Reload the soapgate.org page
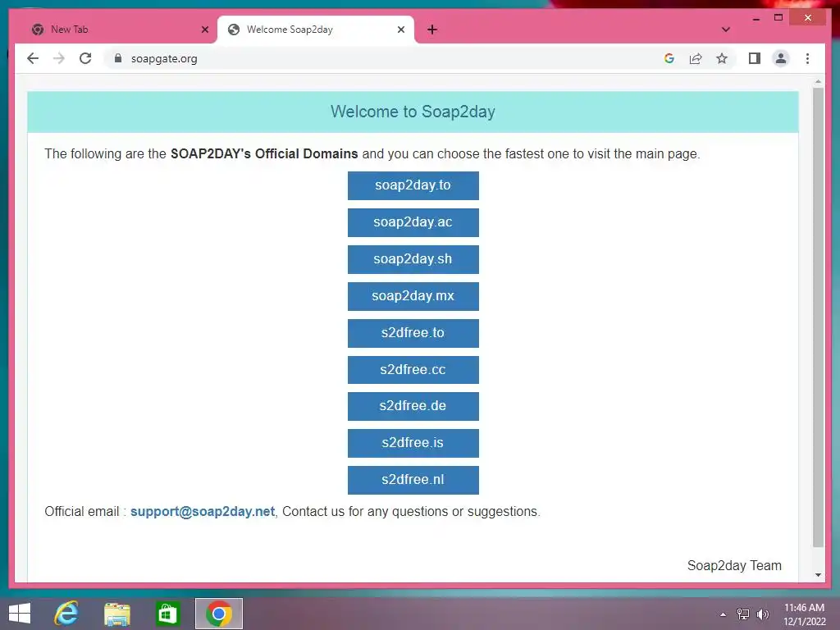 [85, 58]
